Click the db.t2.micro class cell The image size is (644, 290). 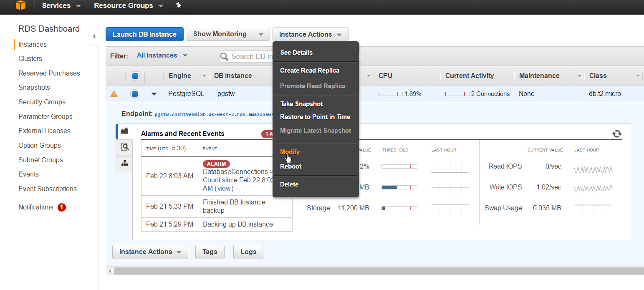605,94
